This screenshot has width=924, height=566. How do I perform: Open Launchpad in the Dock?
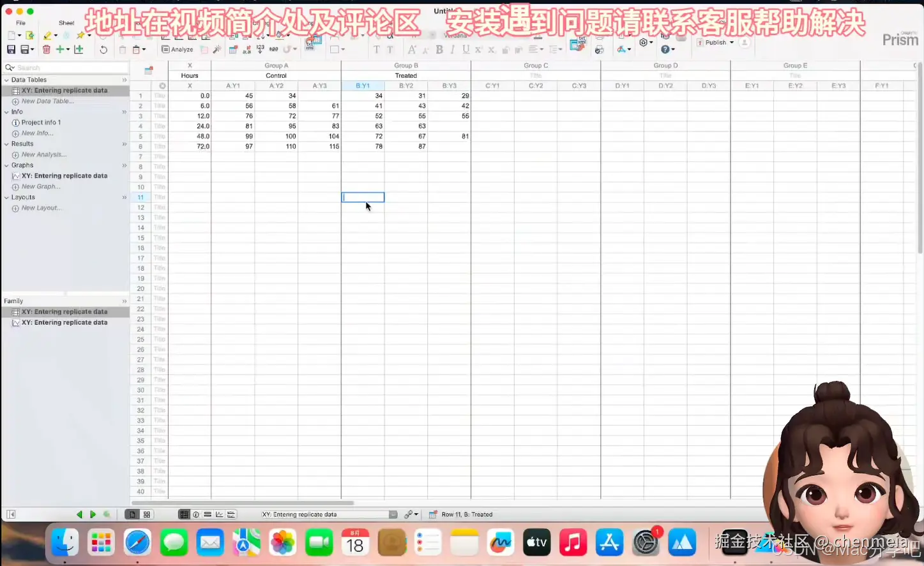101,542
